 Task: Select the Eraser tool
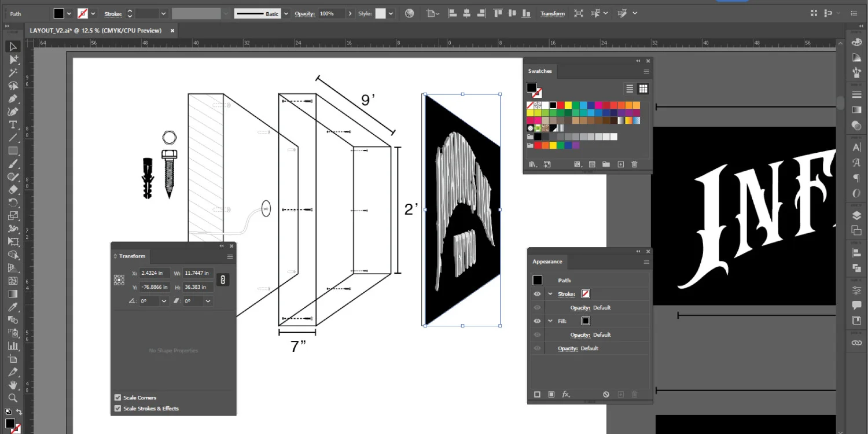coord(13,189)
